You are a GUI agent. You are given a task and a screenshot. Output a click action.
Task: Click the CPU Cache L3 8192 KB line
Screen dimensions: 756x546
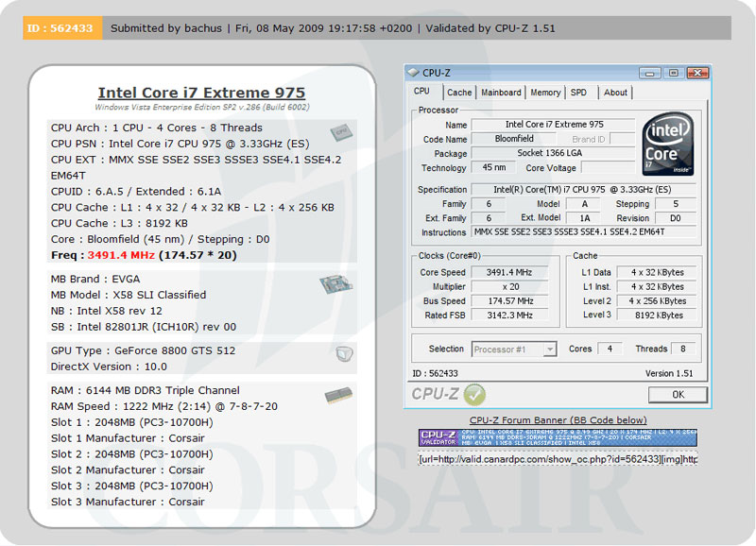coord(119,223)
